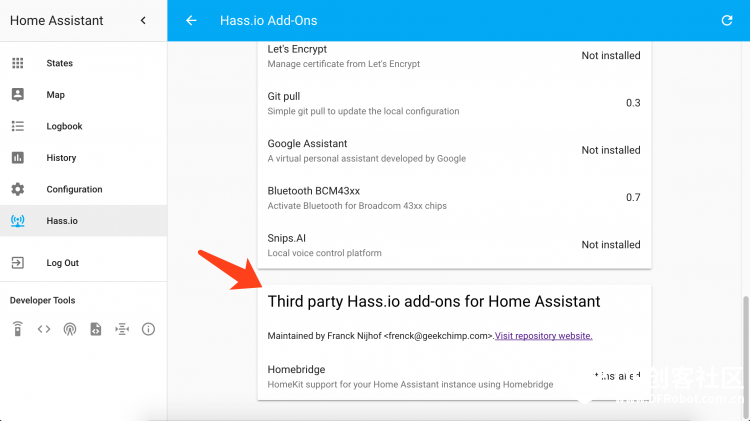Open the Events broadcast developer tool
The image size is (750, 421).
coord(70,329)
